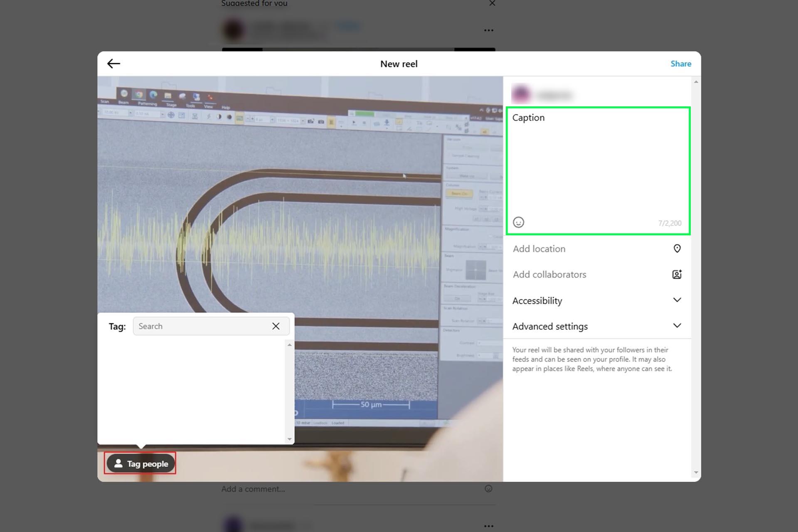Go back using the arrow in New reel
The image size is (798, 532).
[x=113, y=64]
